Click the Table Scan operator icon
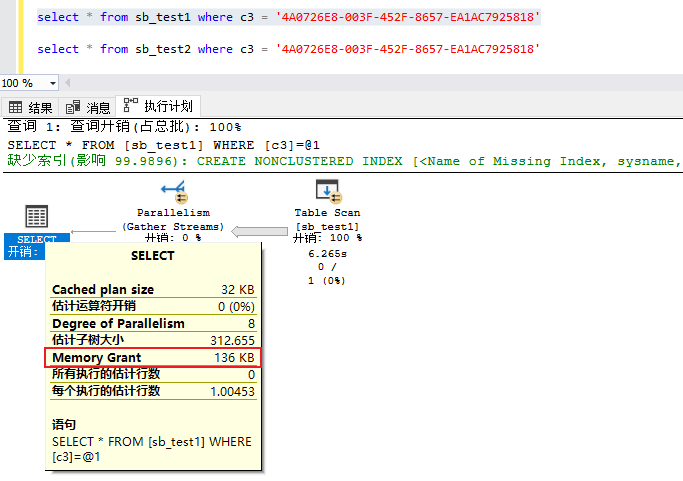 [x=327, y=191]
